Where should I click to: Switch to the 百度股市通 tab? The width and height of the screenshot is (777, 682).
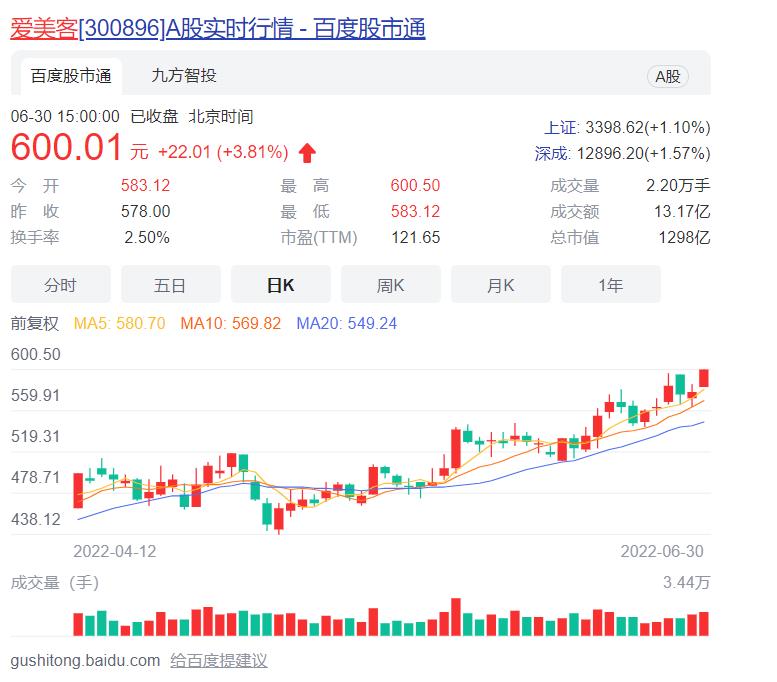click(71, 76)
